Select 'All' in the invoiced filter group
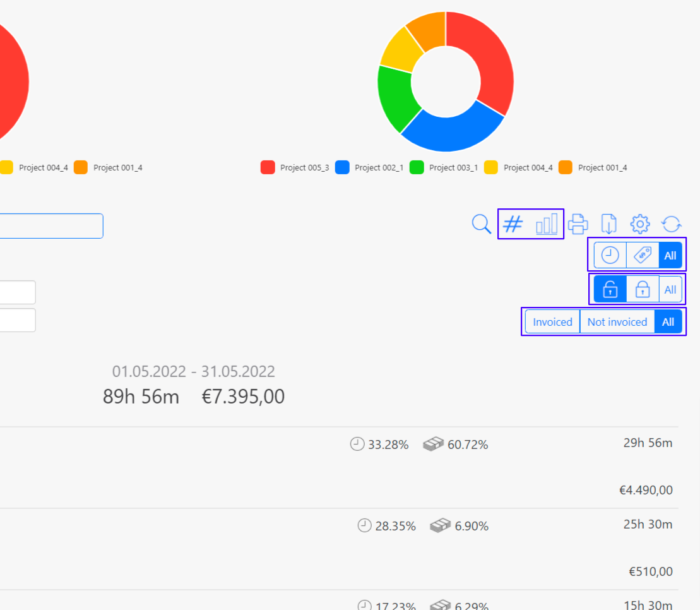 pos(668,322)
